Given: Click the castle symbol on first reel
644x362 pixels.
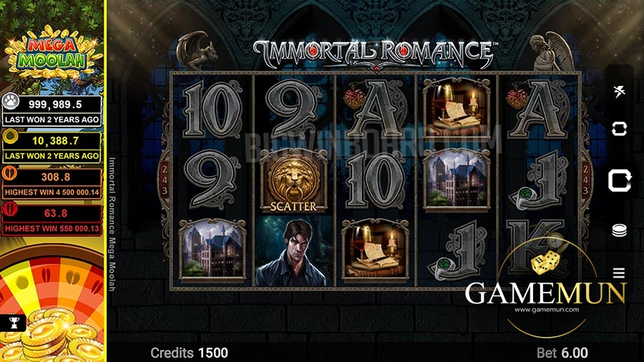Looking at the screenshot, I should coord(213,251).
